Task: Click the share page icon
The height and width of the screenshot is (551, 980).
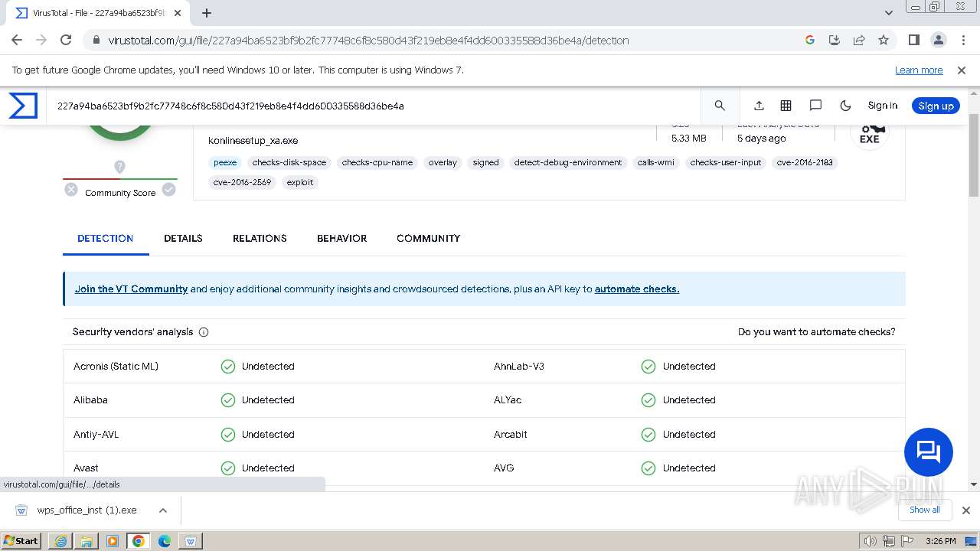Action: click(859, 40)
